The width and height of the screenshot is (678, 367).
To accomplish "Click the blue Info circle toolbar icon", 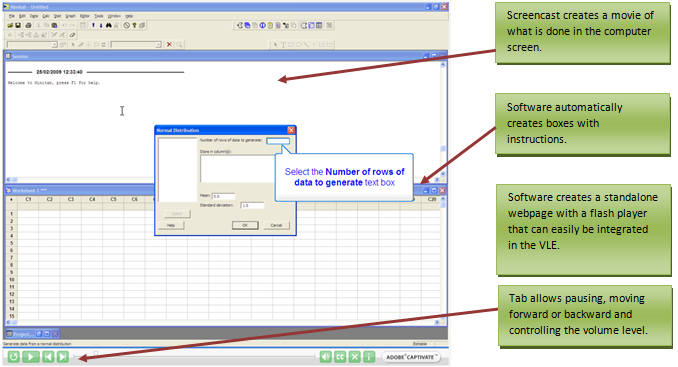I will 262,26.
